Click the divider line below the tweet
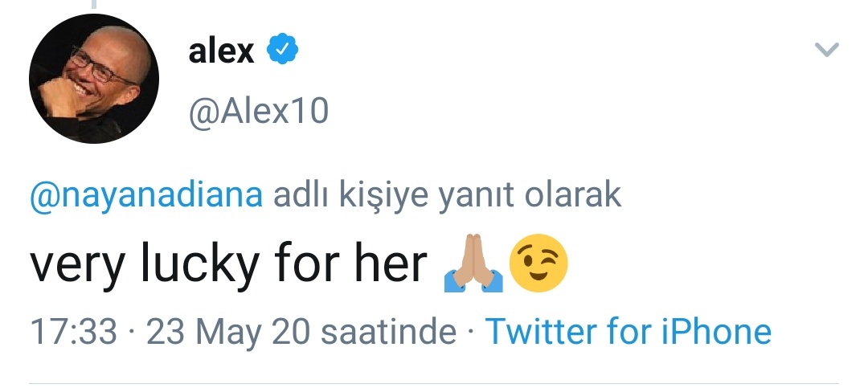This screenshot has height=388, width=868. (434, 383)
